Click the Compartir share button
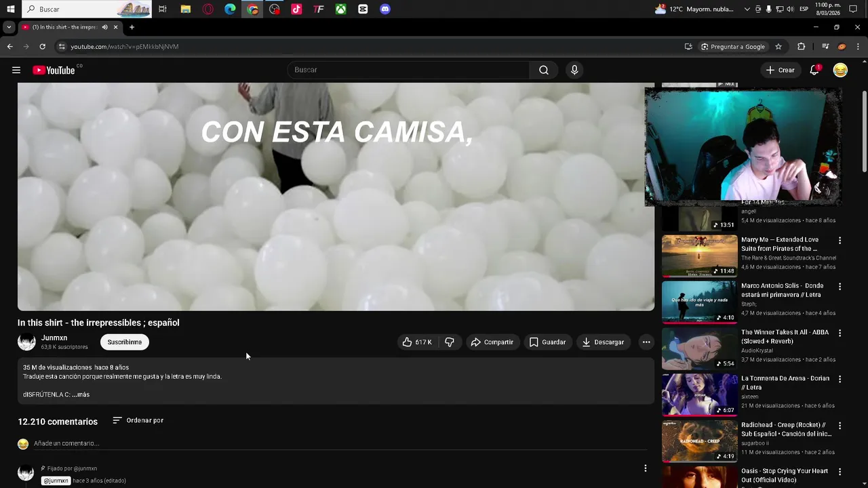 point(492,342)
